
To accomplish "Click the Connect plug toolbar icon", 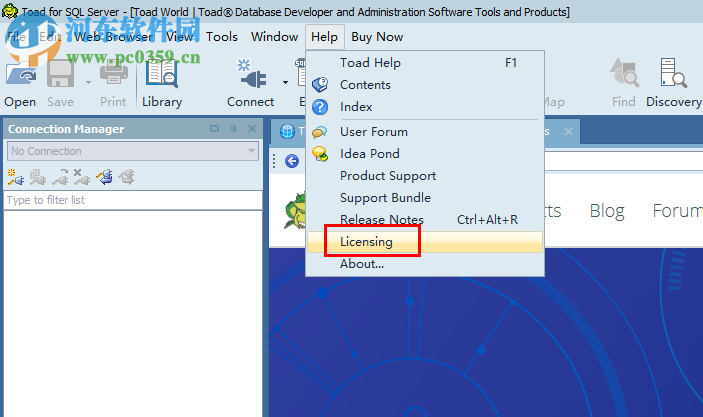I will click(251, 74).
